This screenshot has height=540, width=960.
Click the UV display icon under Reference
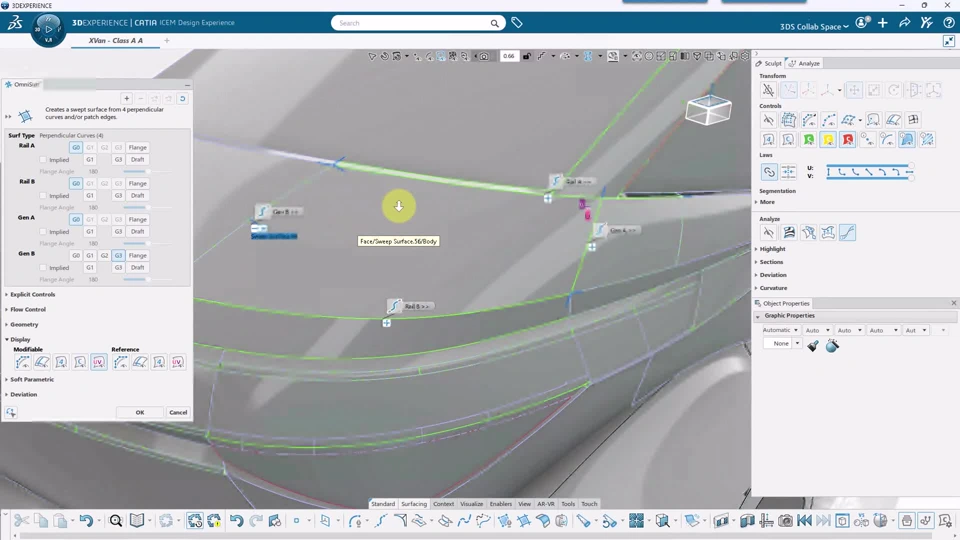(x=178, y=362)
